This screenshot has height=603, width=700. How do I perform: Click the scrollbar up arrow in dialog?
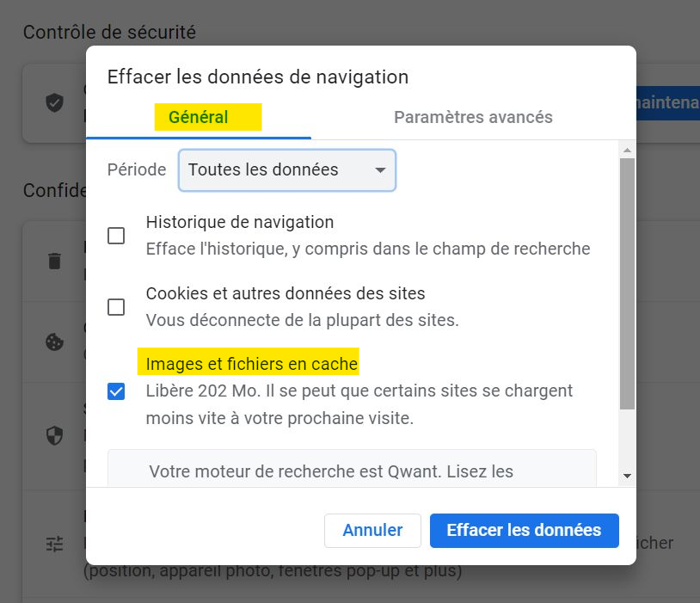[627, 151]
